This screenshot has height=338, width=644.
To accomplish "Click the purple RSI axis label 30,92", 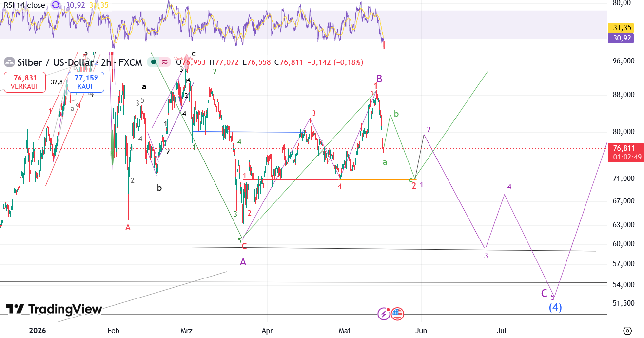I will (621, 38).
